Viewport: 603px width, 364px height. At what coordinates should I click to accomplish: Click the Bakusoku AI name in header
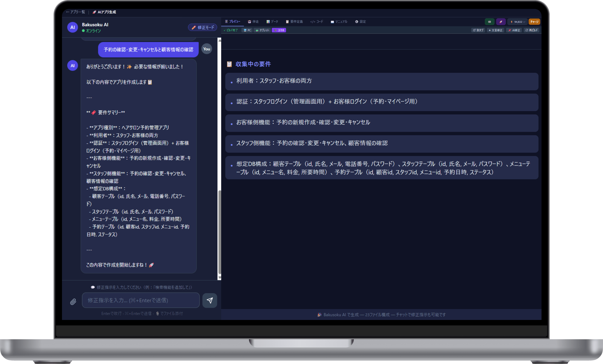point(95,25)
